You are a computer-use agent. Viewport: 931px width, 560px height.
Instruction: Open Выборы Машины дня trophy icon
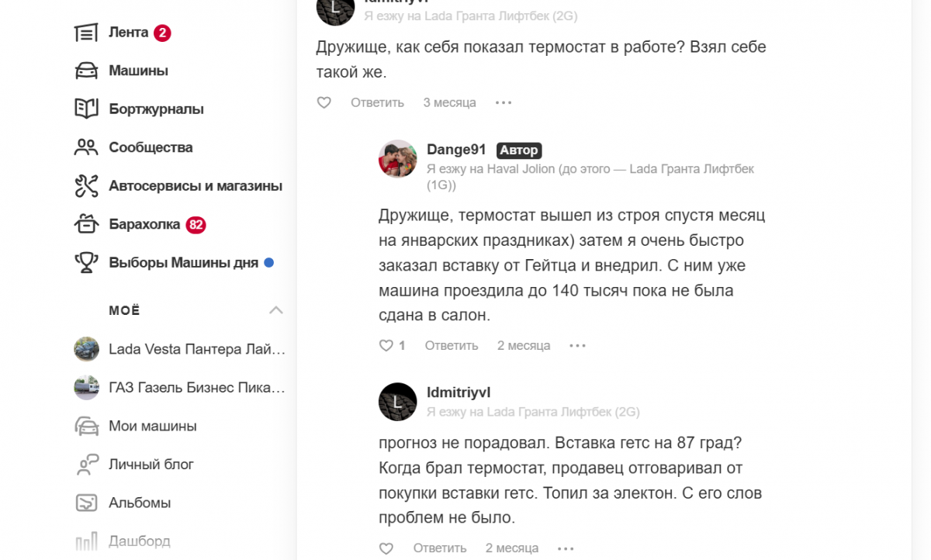pos(85,263)
